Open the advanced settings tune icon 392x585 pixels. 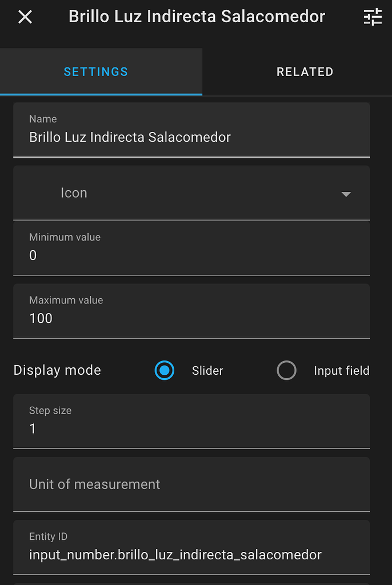(373, 17)
